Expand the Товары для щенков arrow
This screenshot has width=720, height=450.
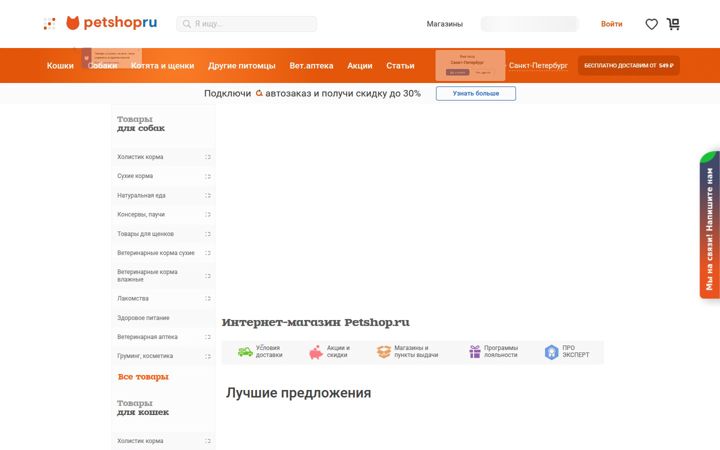208,234
